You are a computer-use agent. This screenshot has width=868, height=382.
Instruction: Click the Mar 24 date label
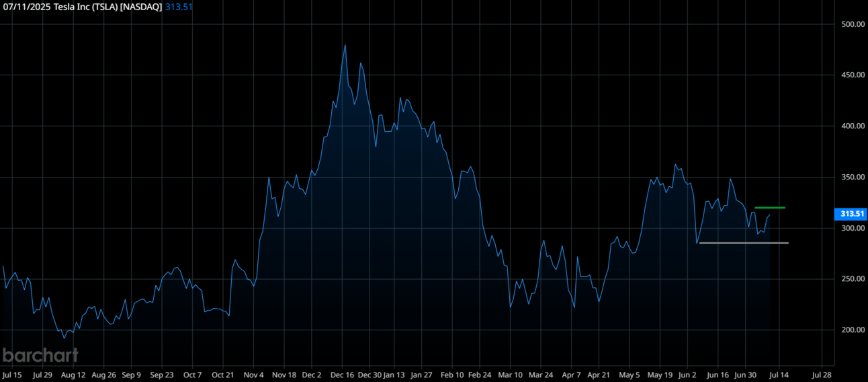pos(541,375)
